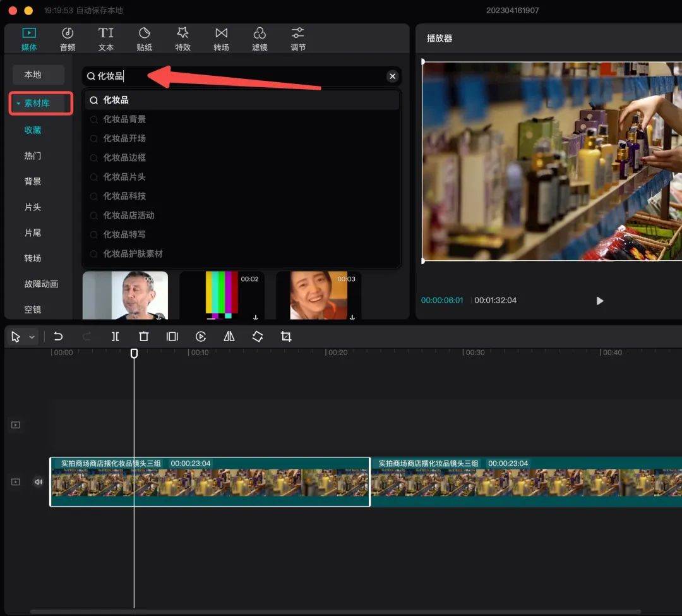Choose suggestion 化妆品特写
The image size is (682, 616).
click(242, 234)
